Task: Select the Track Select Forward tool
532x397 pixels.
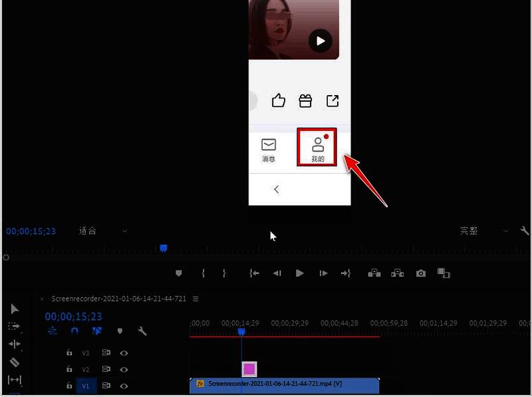Action: tap(14, 326)
